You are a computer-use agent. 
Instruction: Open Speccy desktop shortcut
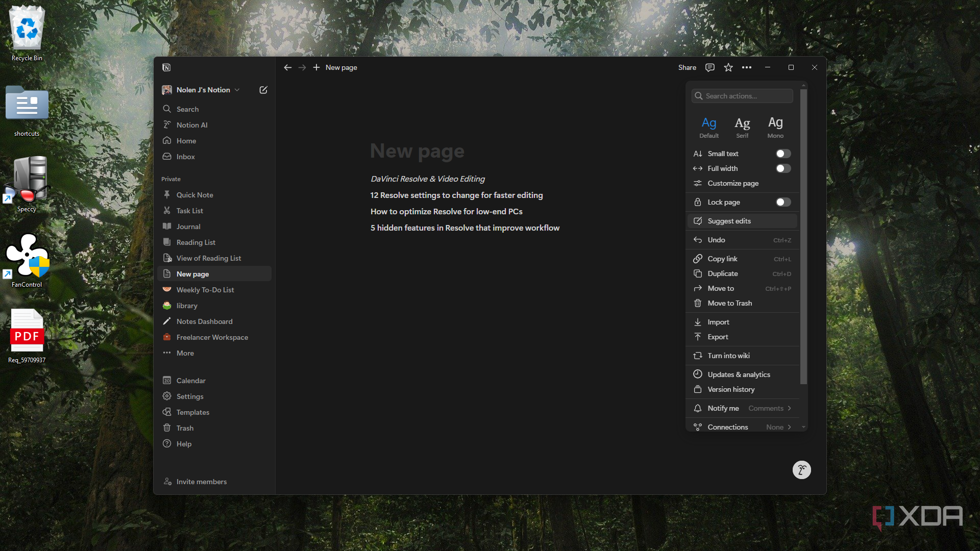[27, 184]
